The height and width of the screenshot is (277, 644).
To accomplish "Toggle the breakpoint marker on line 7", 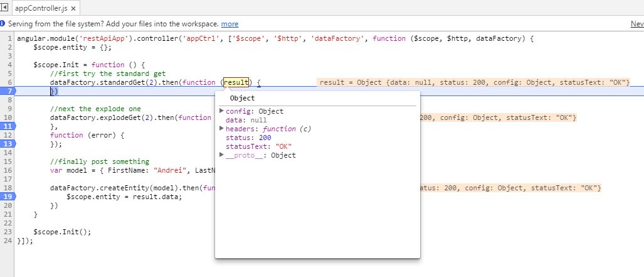I will pyautogui.click(x=8, y=91).
